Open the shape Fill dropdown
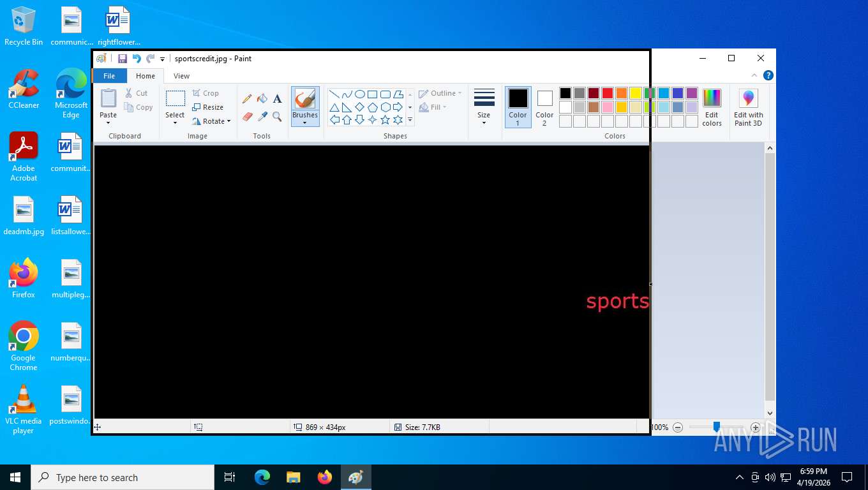The image size is (868, 490). pyautogui.click(x=433, y=107)
